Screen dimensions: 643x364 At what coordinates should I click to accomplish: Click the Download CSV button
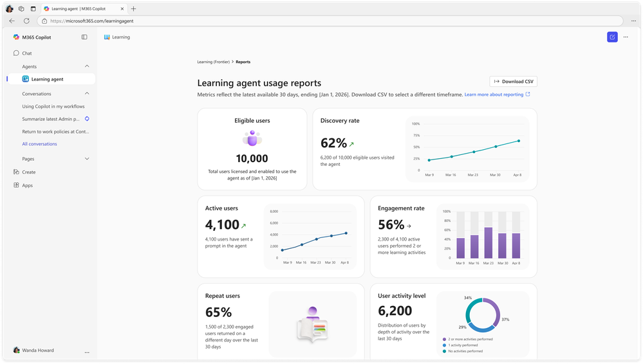coord(513,82)
